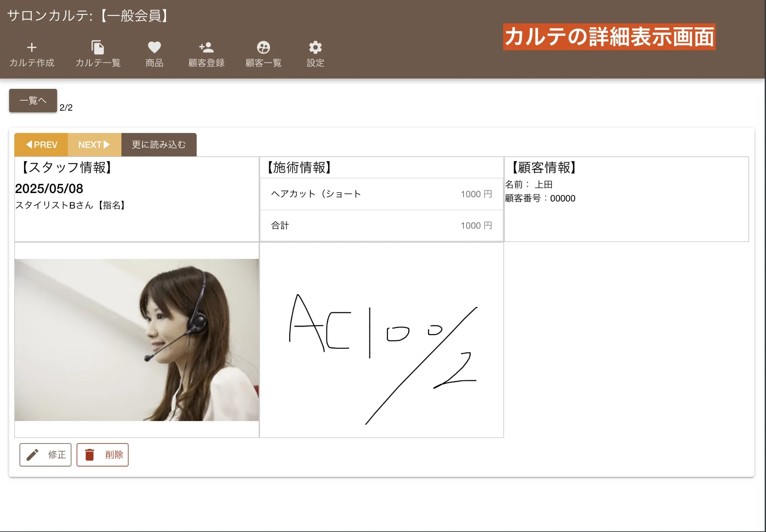Click the ヘアカット（ショート）service row
Image resolution: width=766 pixels, height=532 pixels.
[382, 194]
